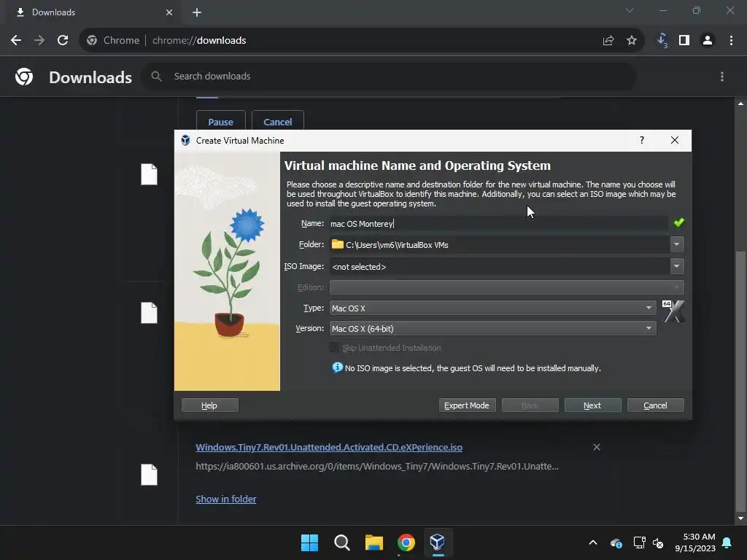747x560 pixels.
Task: Open Chrome downloads toolbar icon
Action: [x=662, y=41]
